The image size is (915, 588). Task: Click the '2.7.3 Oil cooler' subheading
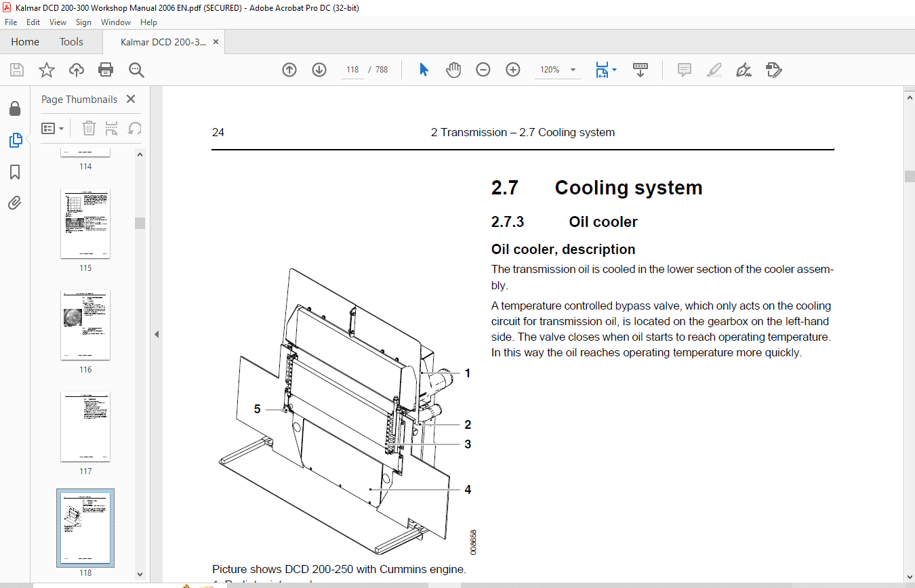pos(564,222)
